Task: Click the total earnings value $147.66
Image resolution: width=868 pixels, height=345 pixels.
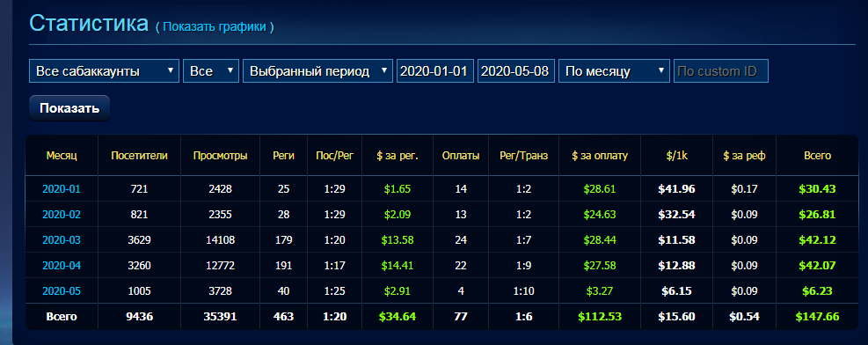Action: point(817,317)
